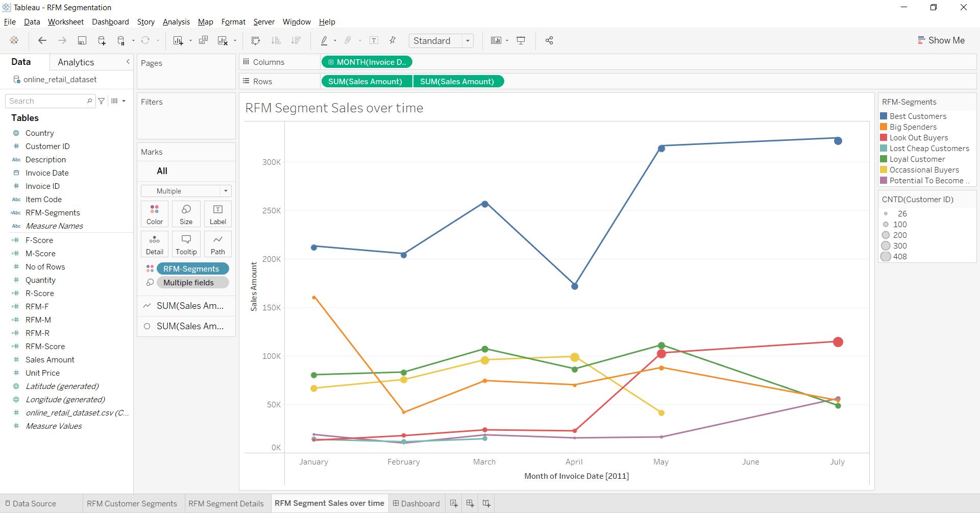Collapse the Data pane with the chevron
Image resolution: width=980 pixels, height=513 pixels.
[128, 62]
